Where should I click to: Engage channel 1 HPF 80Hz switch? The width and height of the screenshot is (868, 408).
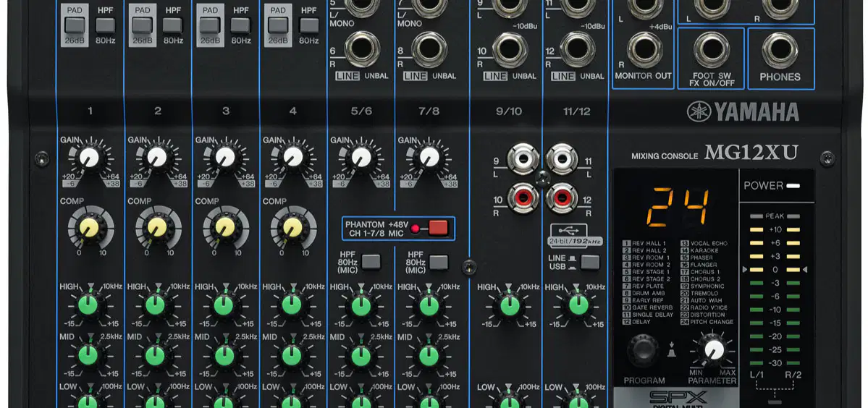point(105,25)
